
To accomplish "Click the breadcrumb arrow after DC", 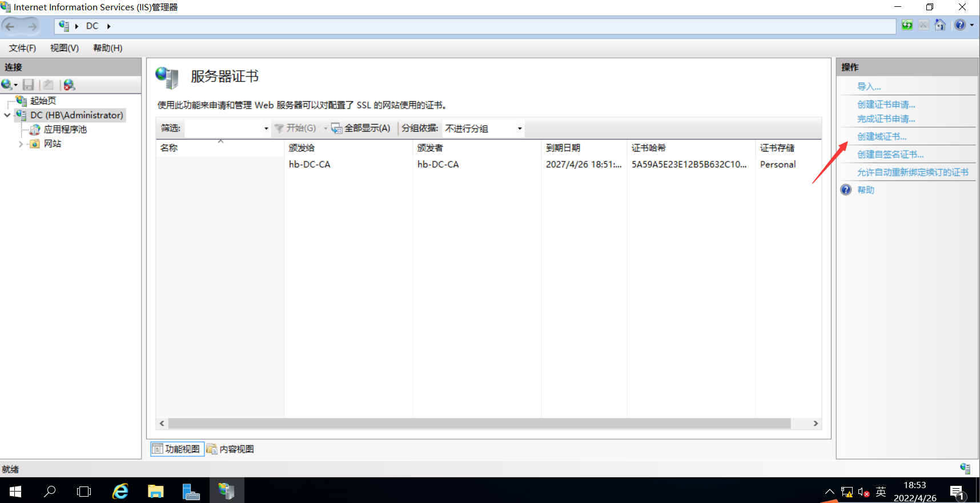I will coord(109,26).
